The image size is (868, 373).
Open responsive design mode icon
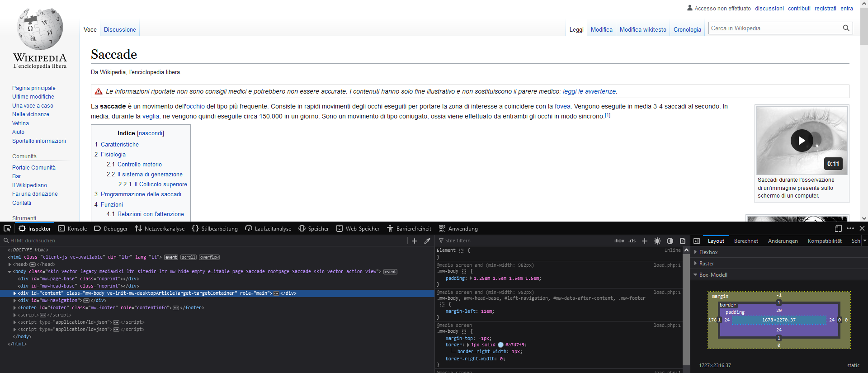tap(838, 228)
